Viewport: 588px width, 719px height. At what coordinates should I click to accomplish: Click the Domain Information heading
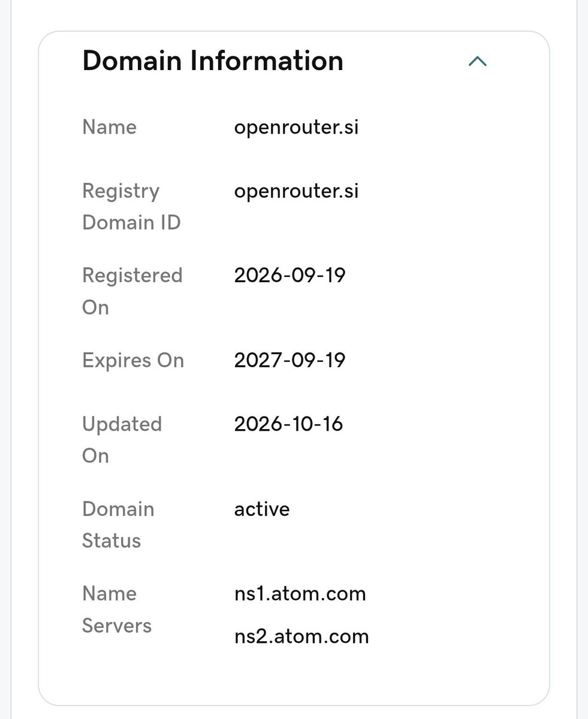213,61
